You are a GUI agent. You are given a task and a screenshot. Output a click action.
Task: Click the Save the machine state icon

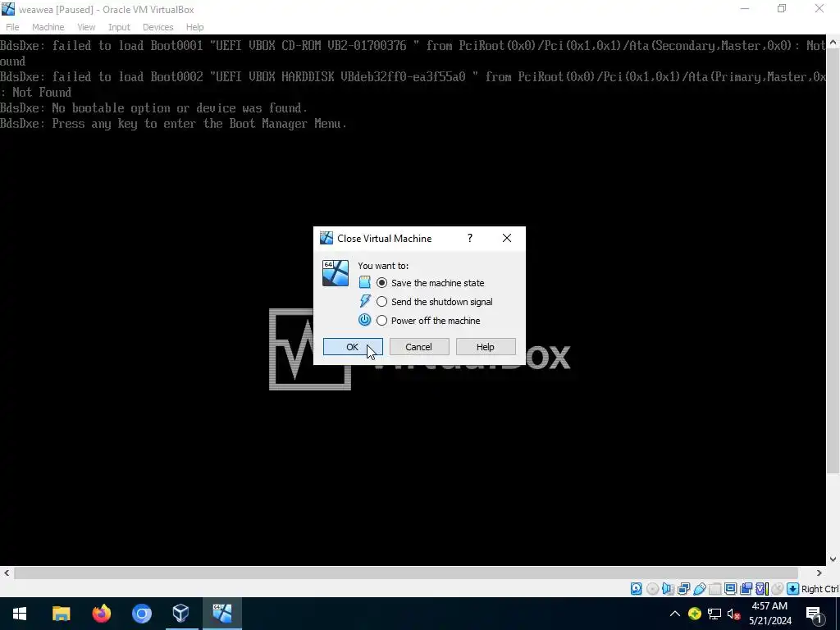(x=365, y=282)
